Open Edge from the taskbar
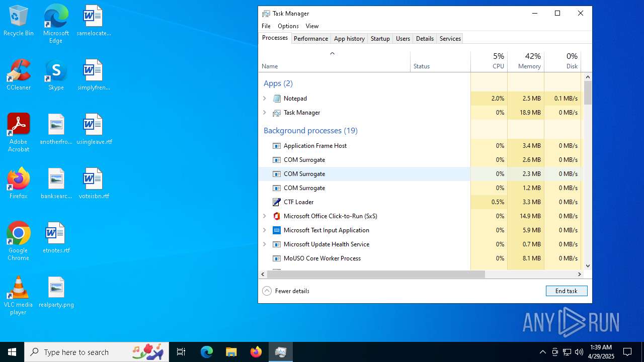The image size is (644, 362). pyautogui.click(x=207, y=352)
